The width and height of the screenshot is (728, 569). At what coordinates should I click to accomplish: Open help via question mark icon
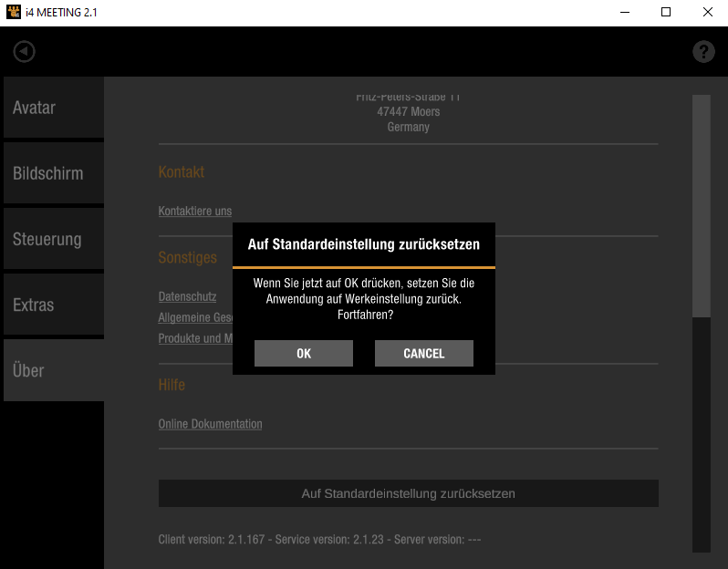(703, 52)
